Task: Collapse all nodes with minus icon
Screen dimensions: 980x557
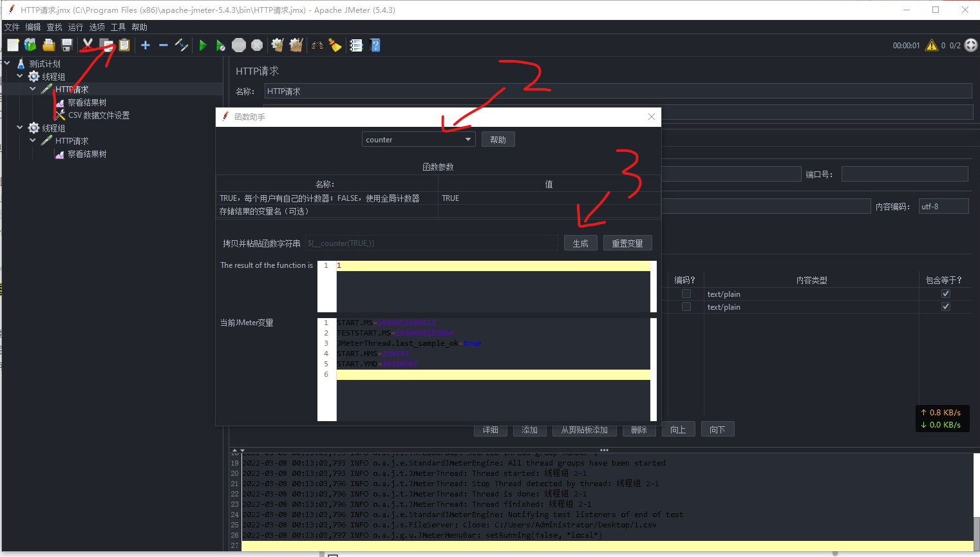Action: point(164,45)
